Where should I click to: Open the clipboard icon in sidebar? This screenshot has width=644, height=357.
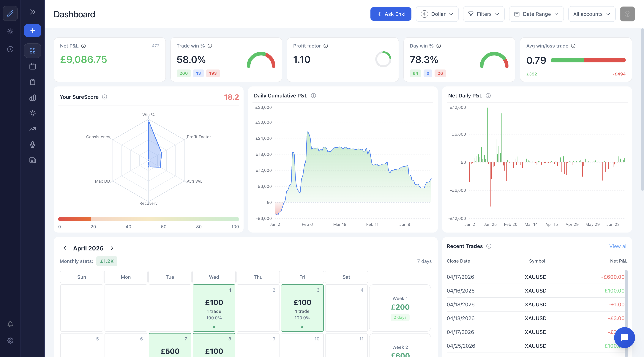point(32,82)
